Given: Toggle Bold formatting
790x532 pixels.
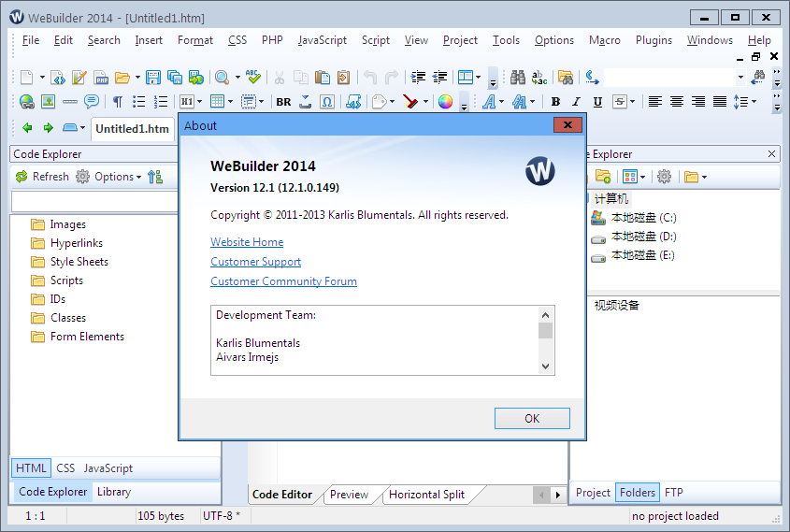Looking at the screenshot, I should coord(555,102).
